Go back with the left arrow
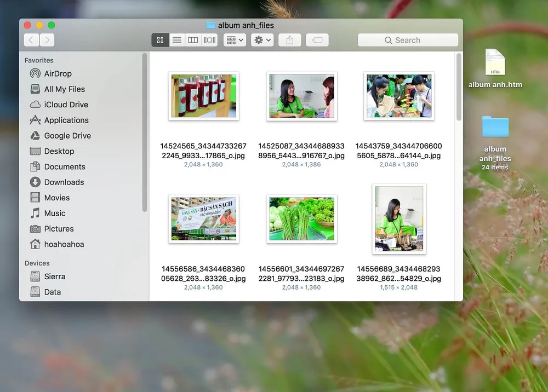 coord(32,40)
